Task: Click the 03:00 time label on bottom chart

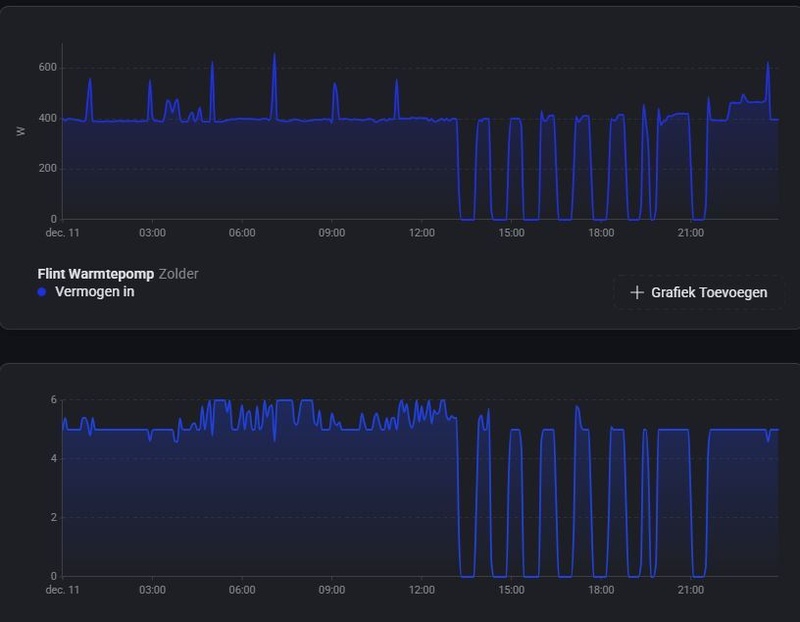Action: 152,590
